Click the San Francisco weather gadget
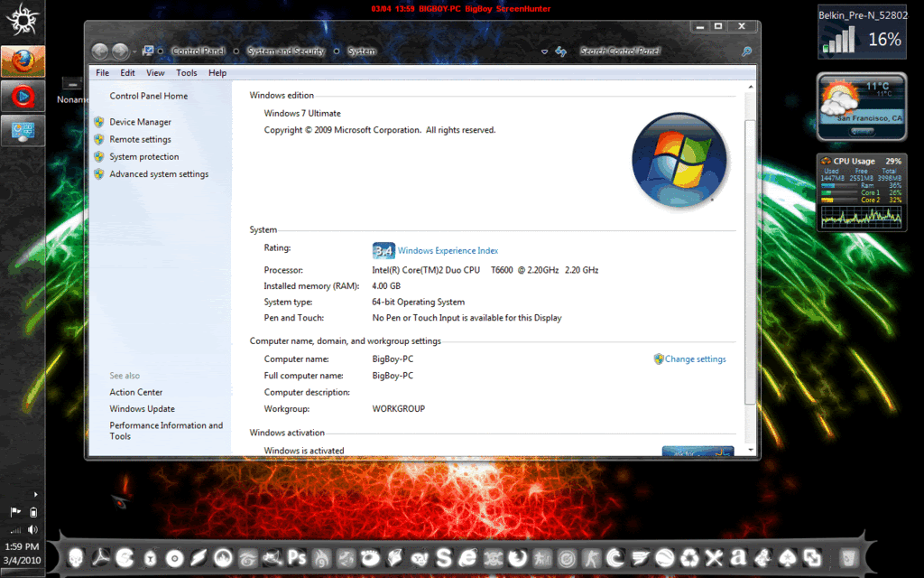The width and height of the screenshot is (924, 578). pyautogui.click(x=862, y=107)
